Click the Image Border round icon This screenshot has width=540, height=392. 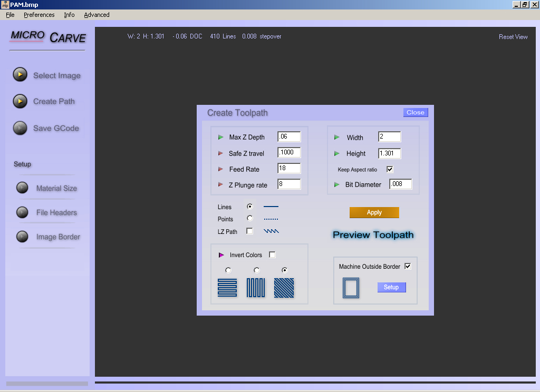[x=22, y=237]
